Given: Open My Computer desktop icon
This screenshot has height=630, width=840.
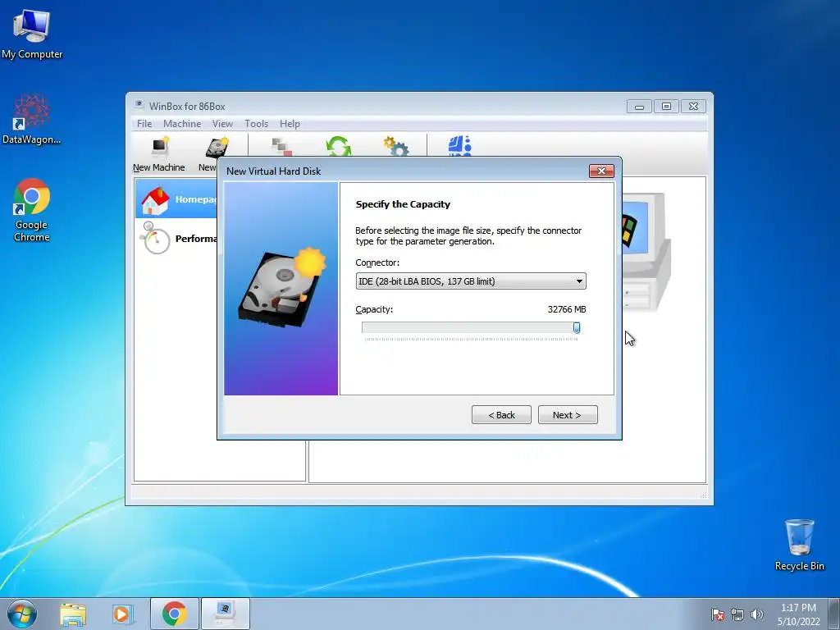Looking at the screenshot, I should pyautogui.click(x=32, y=34).
